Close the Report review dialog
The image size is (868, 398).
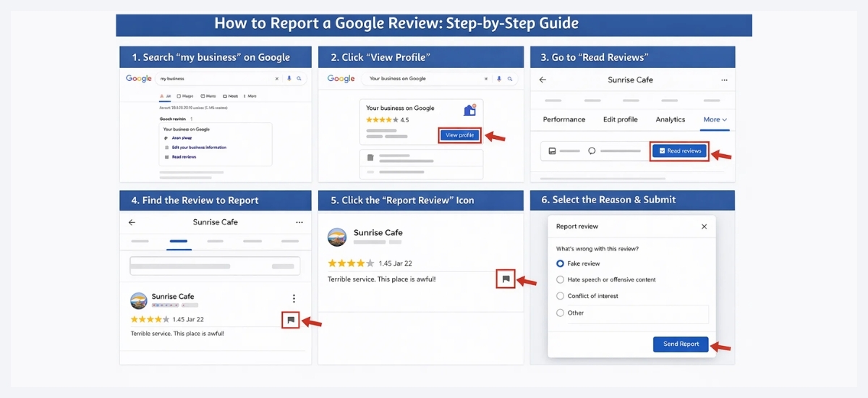pos(705,226)
